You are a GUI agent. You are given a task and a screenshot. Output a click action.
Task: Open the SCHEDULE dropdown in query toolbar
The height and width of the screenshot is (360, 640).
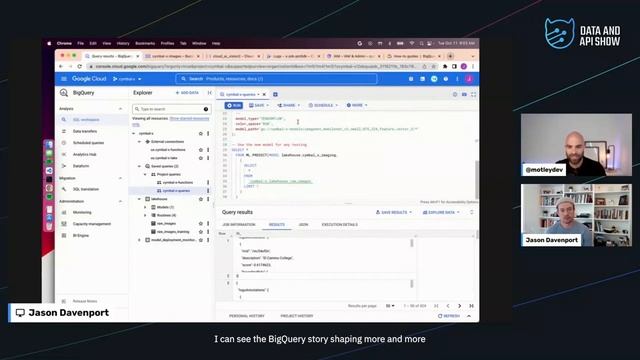[323, 105]
